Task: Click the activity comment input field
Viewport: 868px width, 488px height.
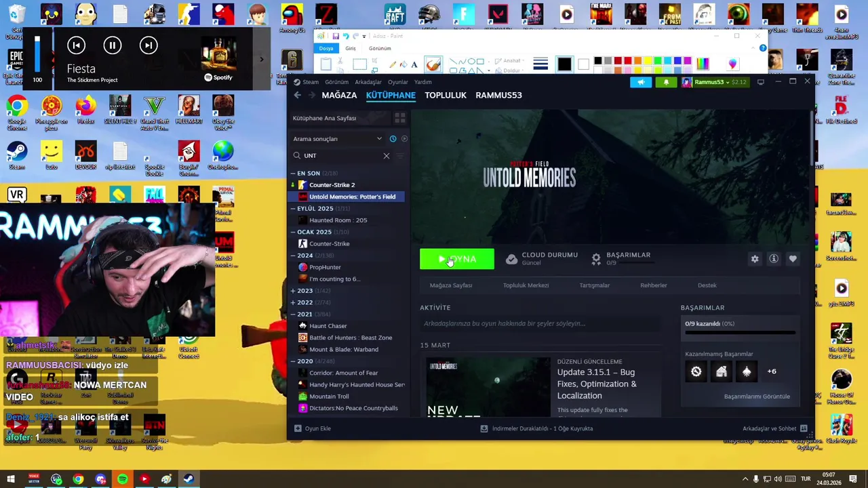Action: (539, 324)
